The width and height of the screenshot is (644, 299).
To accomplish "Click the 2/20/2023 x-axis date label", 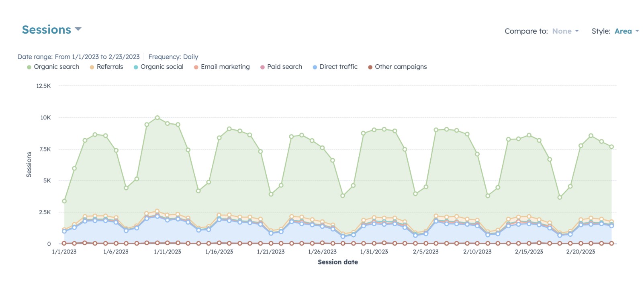I will [x=580, y=252].
